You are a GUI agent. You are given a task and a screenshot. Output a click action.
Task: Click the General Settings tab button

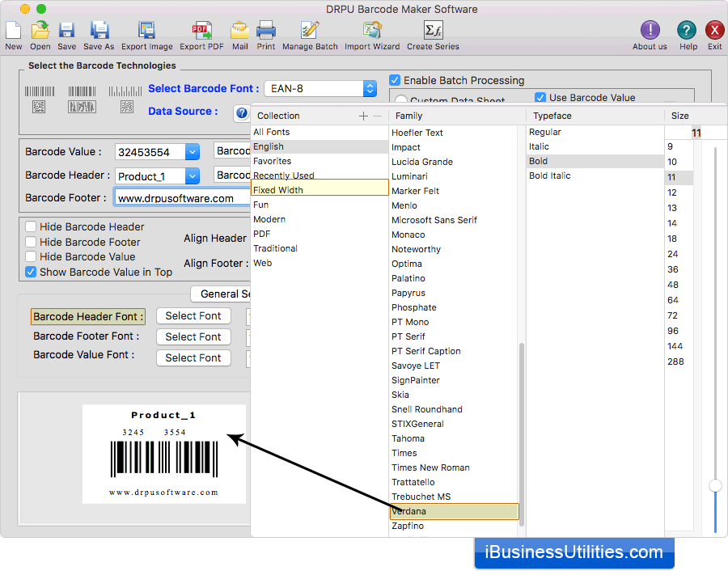pos(221,294)
